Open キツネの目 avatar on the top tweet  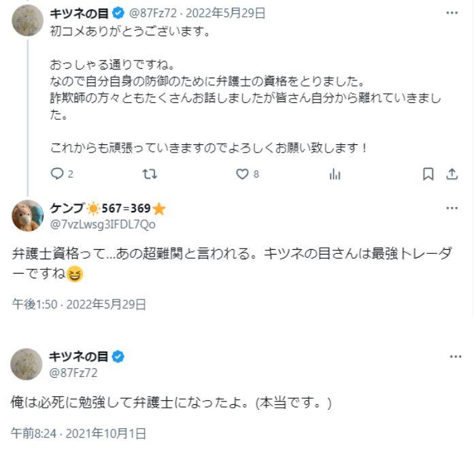pos(28,20)
